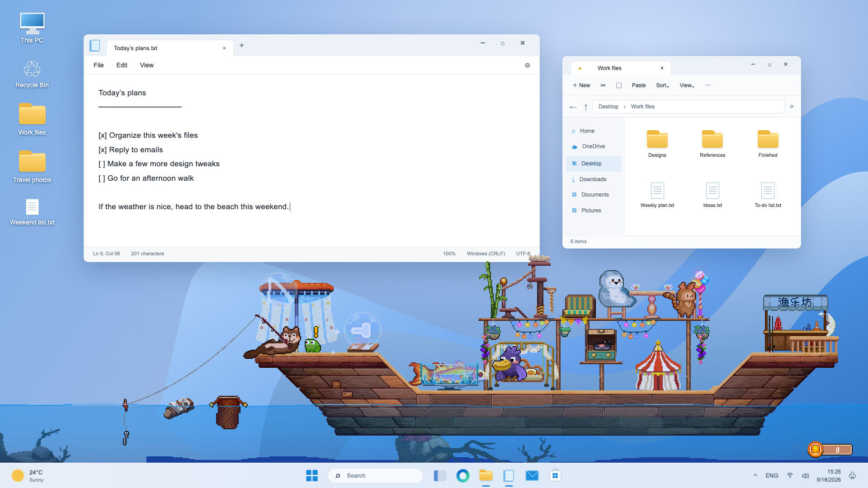Open the Mail app in taskbar
Image resolution: width=868 pixels, height=488 pixels.
coord(532,475)
